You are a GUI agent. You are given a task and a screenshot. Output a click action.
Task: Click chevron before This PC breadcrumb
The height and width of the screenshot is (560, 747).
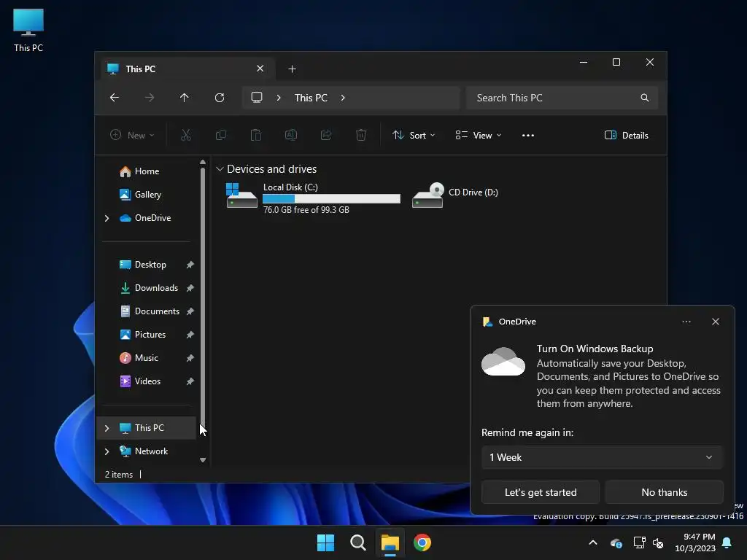[279, 98]
